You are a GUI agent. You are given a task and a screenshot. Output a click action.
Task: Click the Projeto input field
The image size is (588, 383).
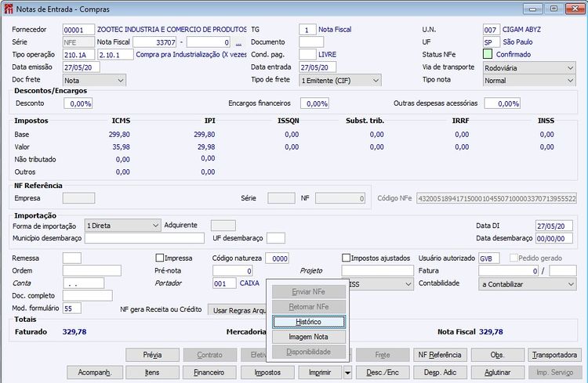(377, 270)
